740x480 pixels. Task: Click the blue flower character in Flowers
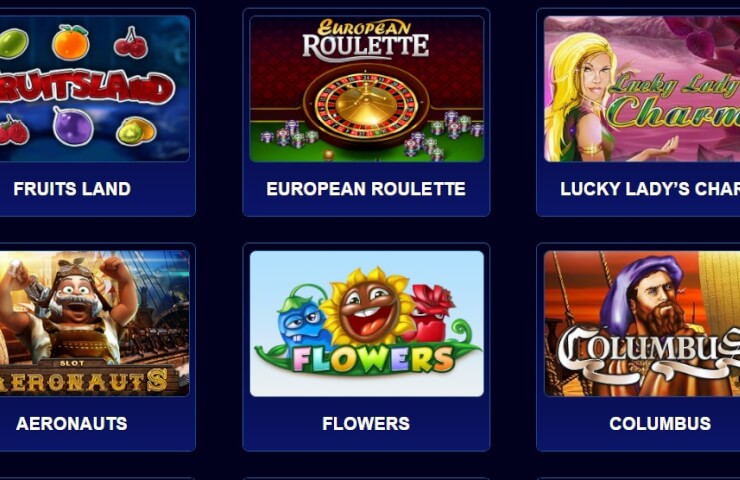[x=303, y=317]
